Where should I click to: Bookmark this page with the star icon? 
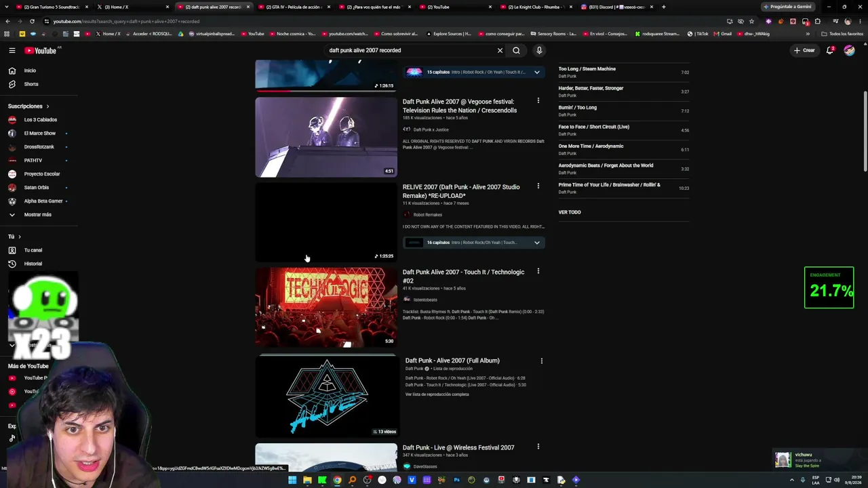click(751, 21)
